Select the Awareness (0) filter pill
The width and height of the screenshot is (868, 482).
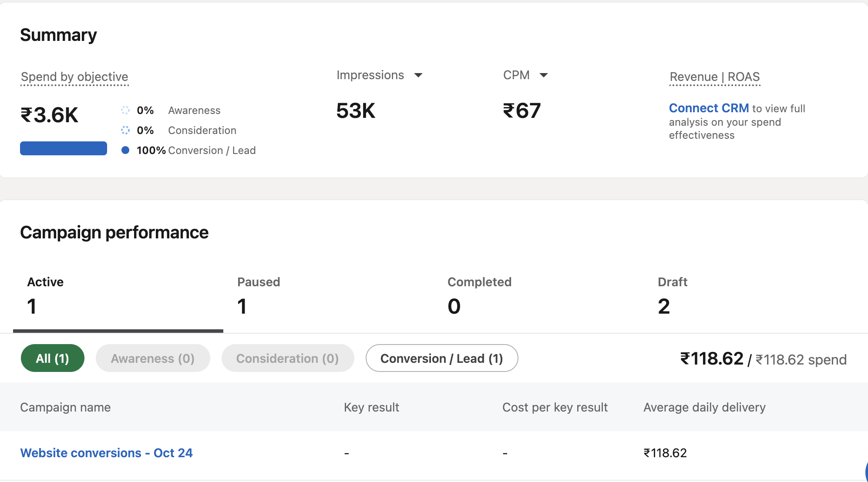click(x=153, y=358)
